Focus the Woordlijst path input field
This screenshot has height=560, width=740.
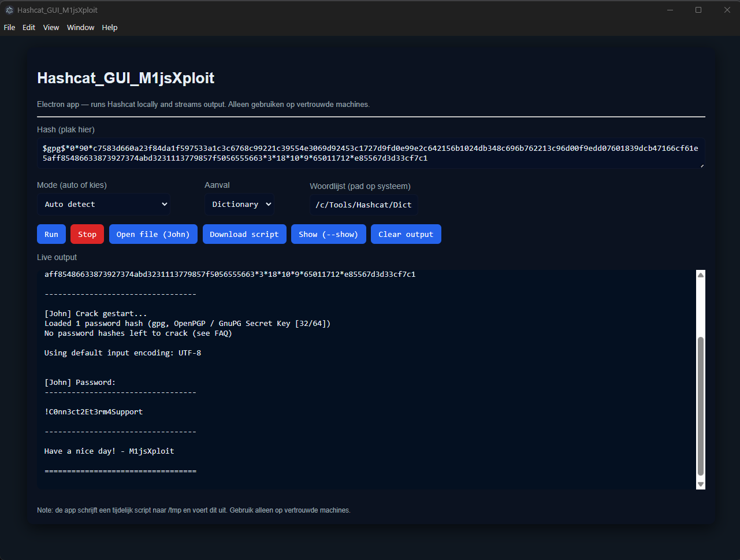pyautogui.click(x=364, y=205)
